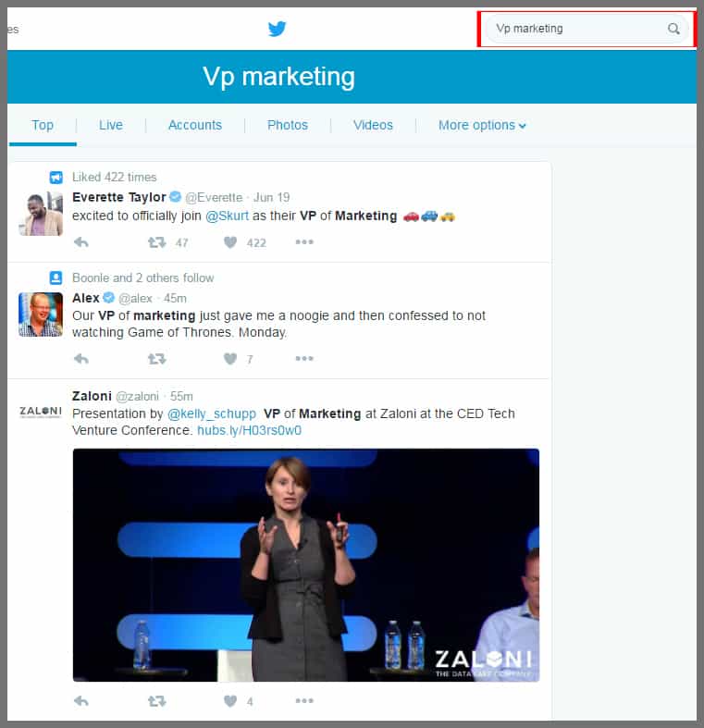Open the Photos tab

287,125
